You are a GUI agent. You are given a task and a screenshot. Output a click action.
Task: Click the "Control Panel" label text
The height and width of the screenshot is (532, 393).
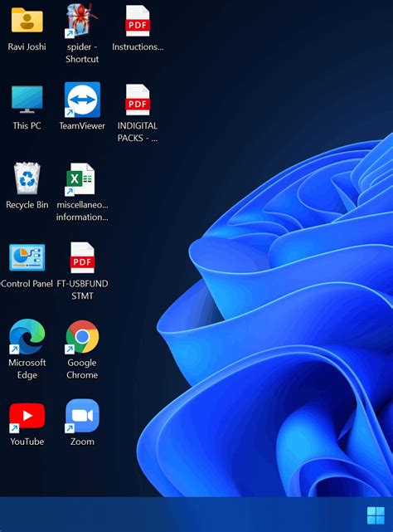(x=27, y=284)
